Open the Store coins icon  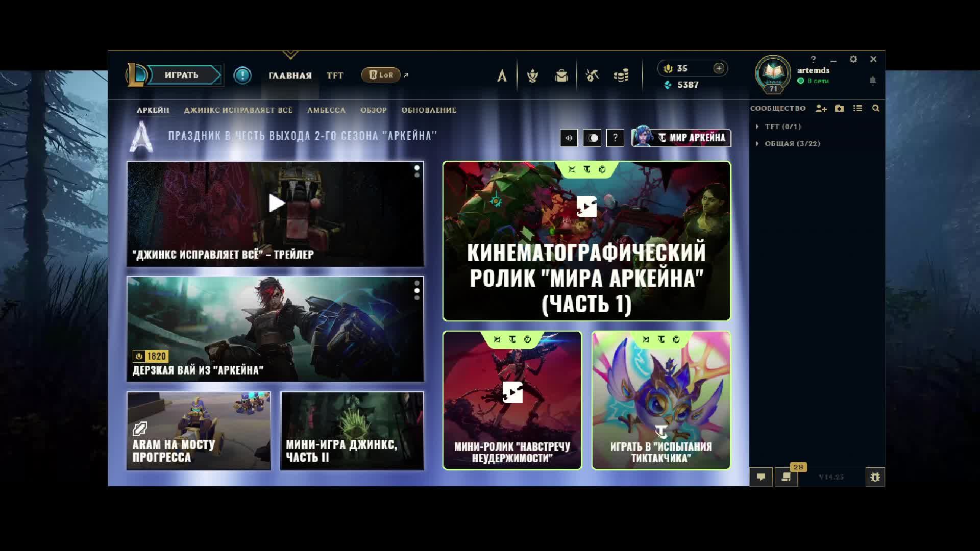coord(621,76)
